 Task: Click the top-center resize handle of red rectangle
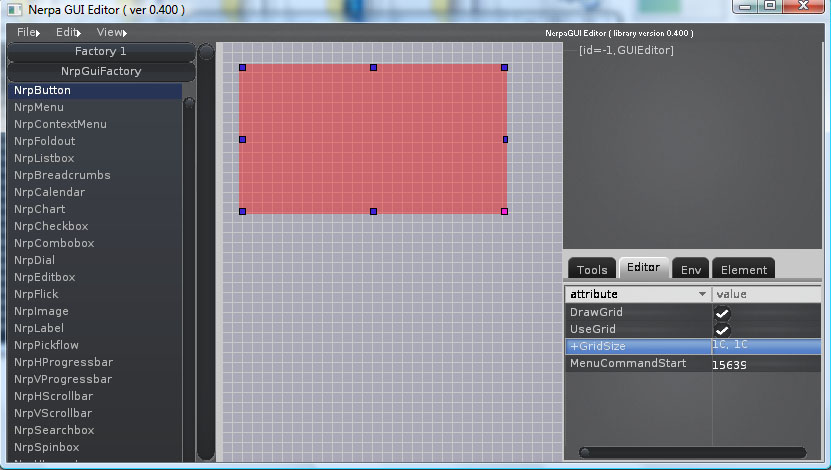[373, 68]
